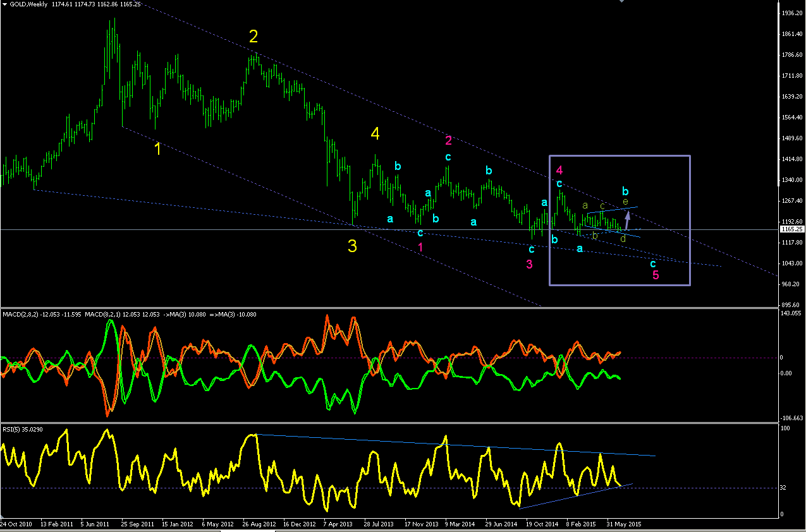This screenshot has height=532, width=806.
Task: Click the 6 May 2012 date label
Action: coord(217,524)
